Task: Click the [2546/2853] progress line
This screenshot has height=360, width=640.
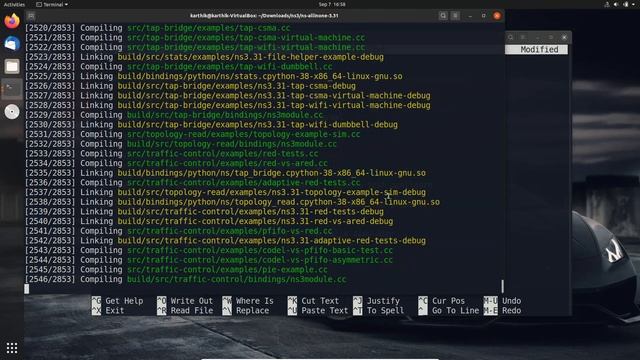Action: pos(185,279)
